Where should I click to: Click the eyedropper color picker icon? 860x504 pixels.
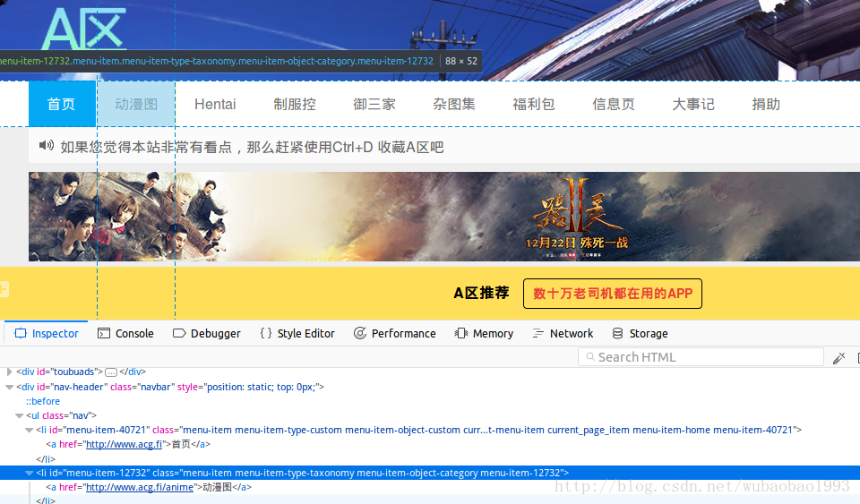click(838, 358)
